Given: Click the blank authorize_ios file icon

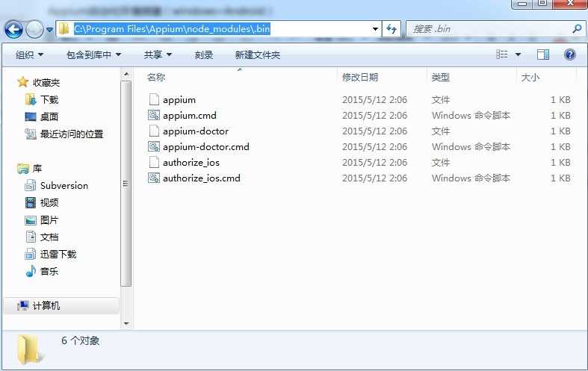Looking at the screenshot, I should point(154,162).
